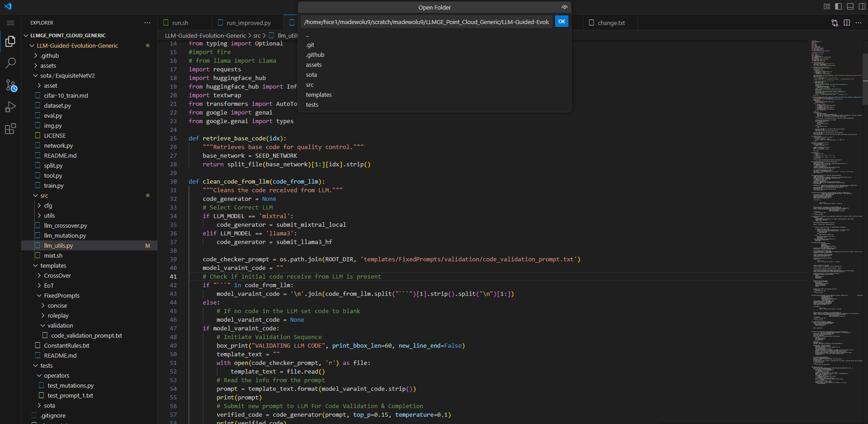Open train.py from Explorer

click(x=54, y=185)
